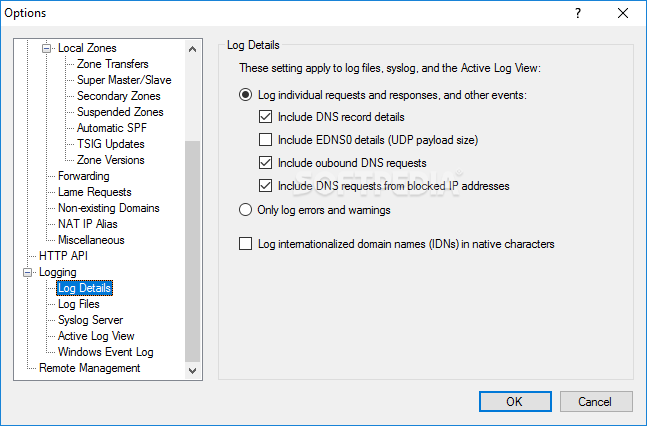Select Windows Event Log item
Viewport: 647px width, 426px height.
pyautogui.click(x=106, y=352)
